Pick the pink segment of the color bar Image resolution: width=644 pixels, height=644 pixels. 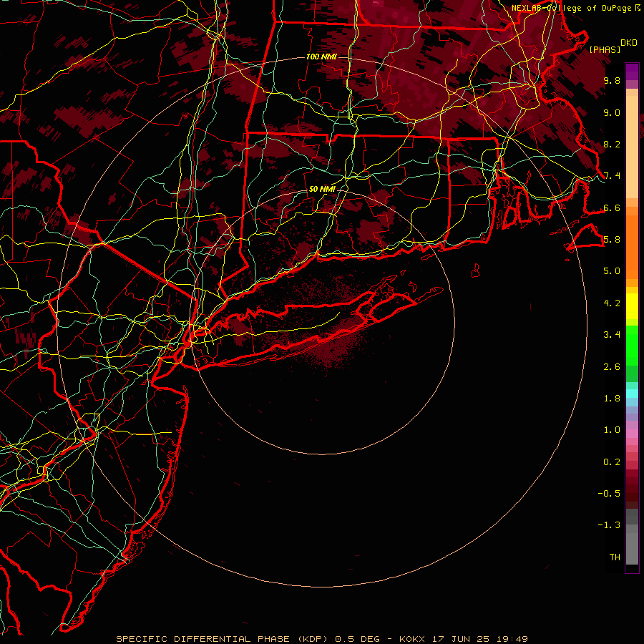tap(632, 434)
